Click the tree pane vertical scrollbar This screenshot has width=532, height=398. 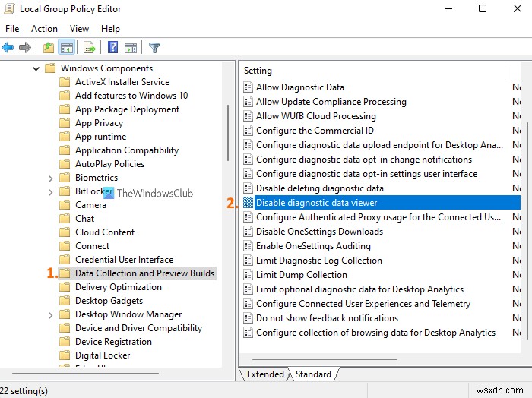point(228,133)
